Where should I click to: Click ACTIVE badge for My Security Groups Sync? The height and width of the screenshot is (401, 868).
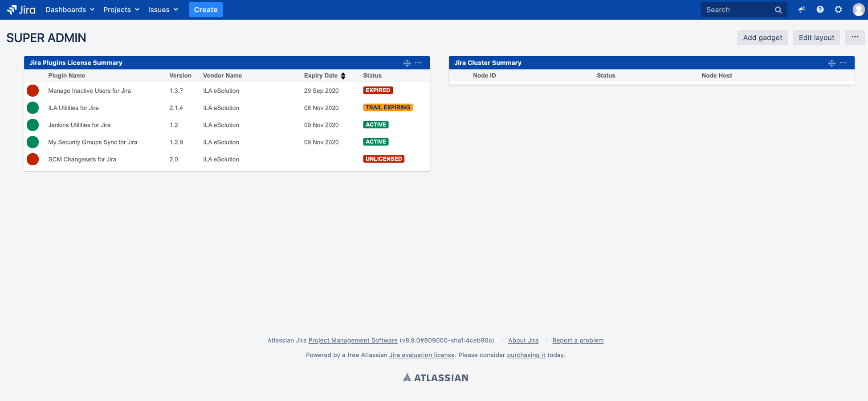point(376,142)
